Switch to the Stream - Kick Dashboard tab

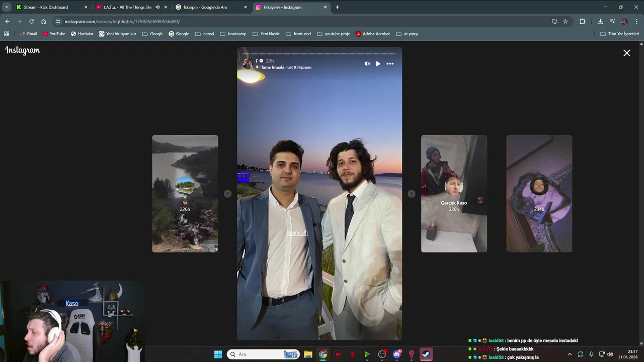(x=52, y=7)
